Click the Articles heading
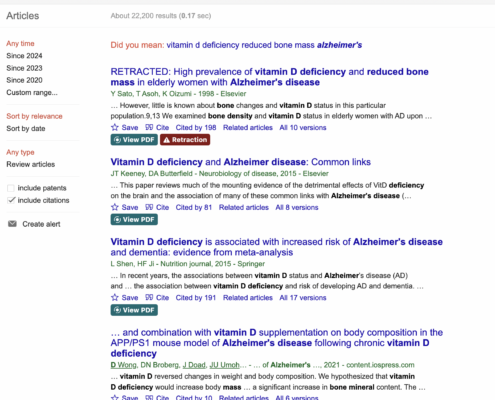This screenshot has height=400, width=495. pyautogui.click(x=23, y=16)
